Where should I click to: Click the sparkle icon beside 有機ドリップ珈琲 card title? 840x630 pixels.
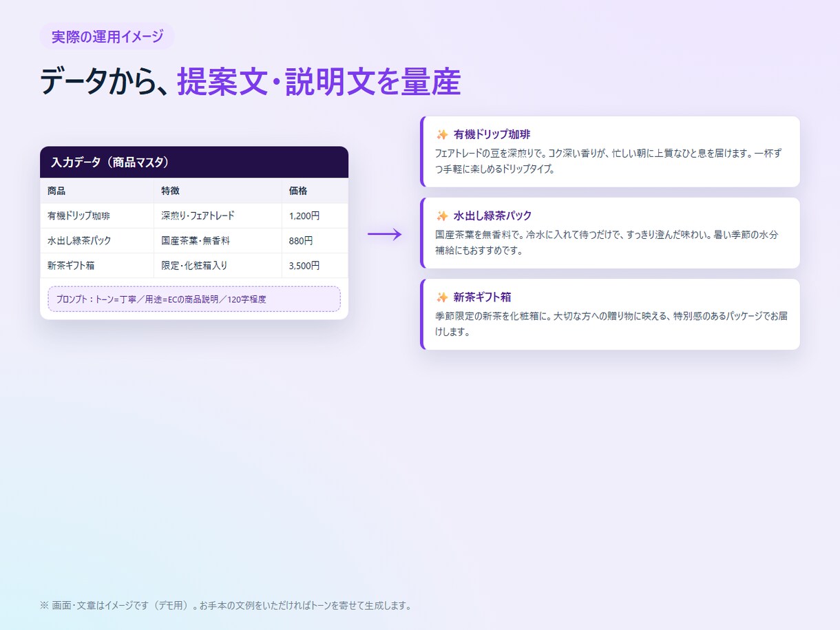pyautogui.click(x=442, y=134)
